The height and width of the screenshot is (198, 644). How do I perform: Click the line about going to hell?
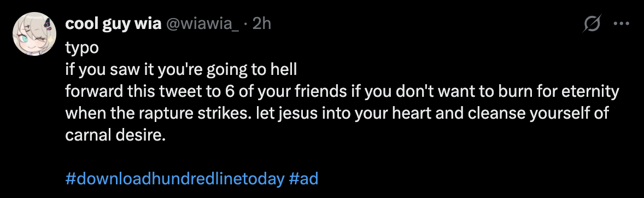(x=181, y=70)
